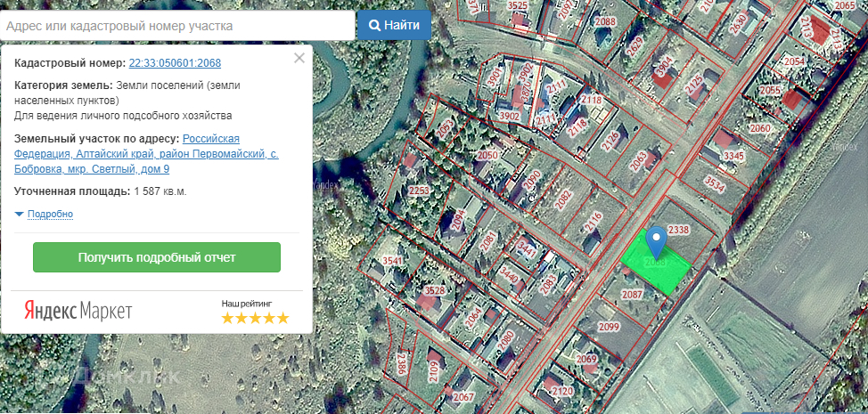Image resolution: width=868 pixels, height=414 pixels.
Task: Select parcel labeled 3345
Action: (x=733, y=157)
